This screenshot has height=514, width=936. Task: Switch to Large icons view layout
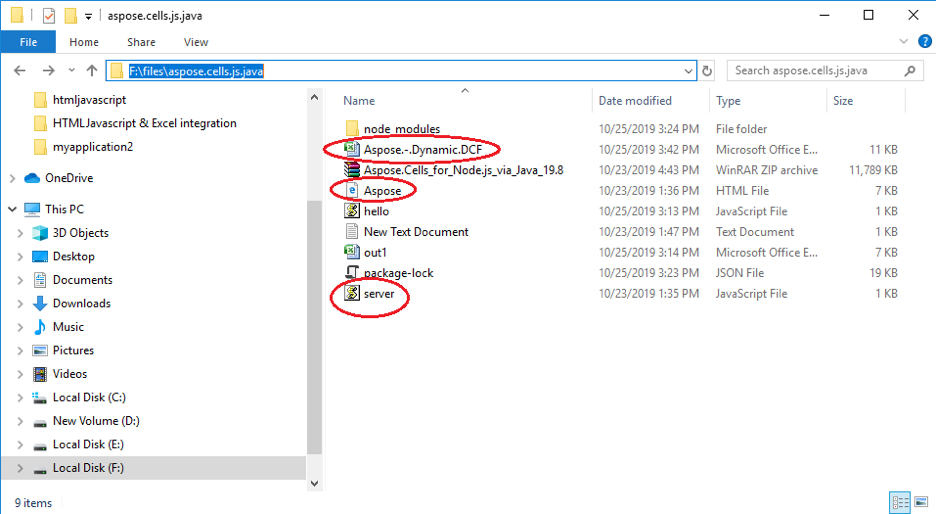[922, 503]
